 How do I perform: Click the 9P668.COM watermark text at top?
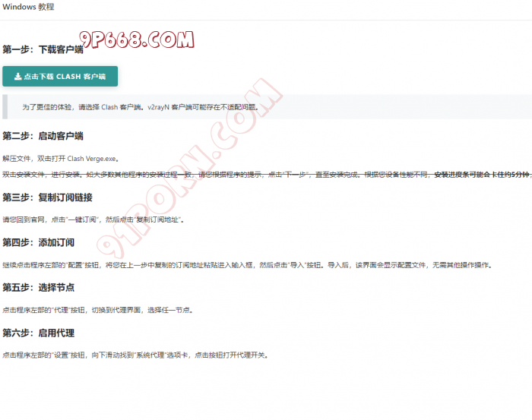pos(137,39)
